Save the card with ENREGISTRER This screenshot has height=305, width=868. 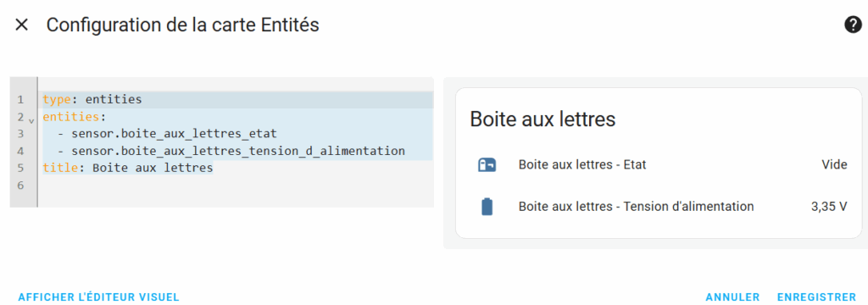[816, 297]
